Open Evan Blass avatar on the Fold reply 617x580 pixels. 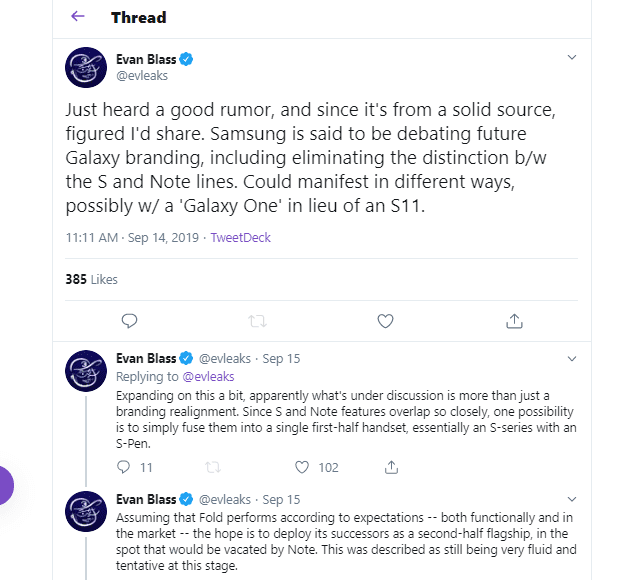86,512
